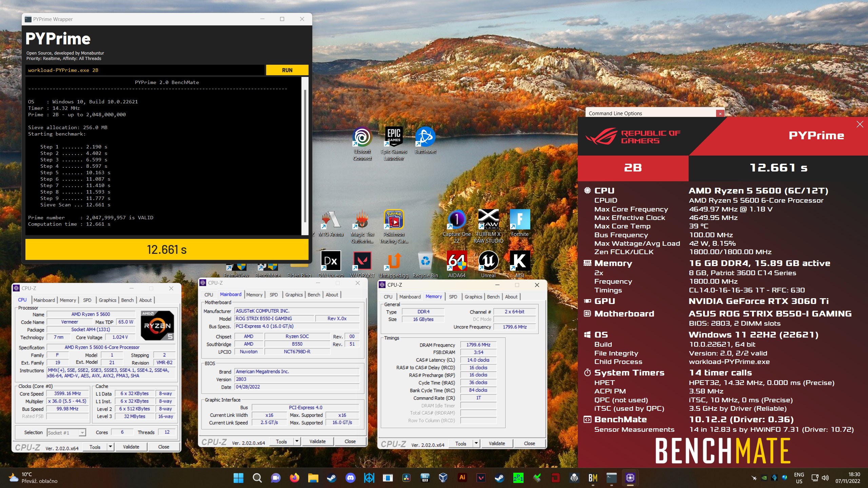868x488 pixels.
Task: Select the Untapped.gg desktop icon
Action: pyautogui.click(x=394, y=264)
